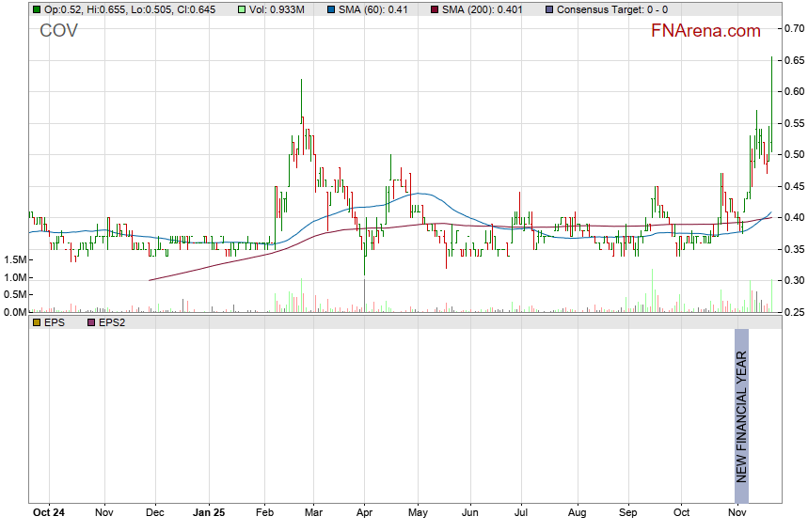Click the SMA (60): 0.41 legend text
Screen dimensions: 808x532
(x=380, y=9)
